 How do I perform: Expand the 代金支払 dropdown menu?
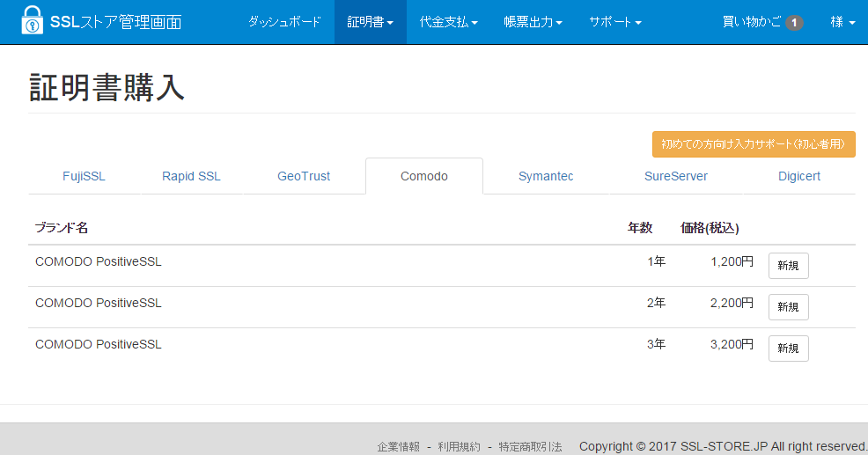click(449, 22)
